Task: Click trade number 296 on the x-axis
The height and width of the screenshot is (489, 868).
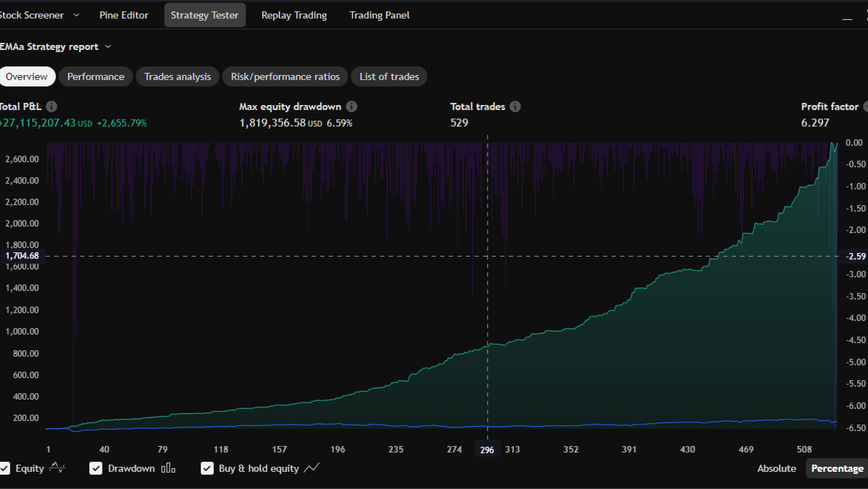Action: (x=487, y=450)
